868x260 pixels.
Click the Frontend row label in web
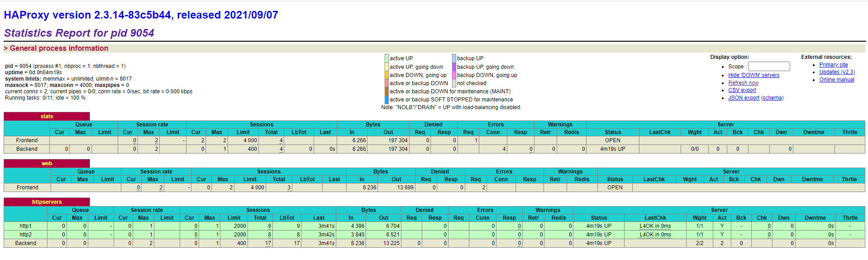click(27, 188)
